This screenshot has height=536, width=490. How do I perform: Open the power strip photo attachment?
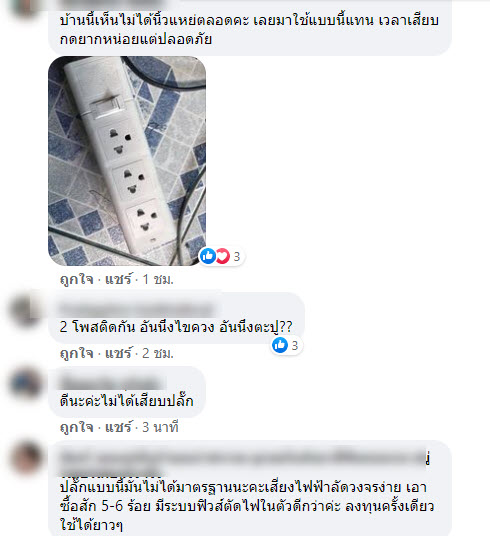(x=127, y=161)
